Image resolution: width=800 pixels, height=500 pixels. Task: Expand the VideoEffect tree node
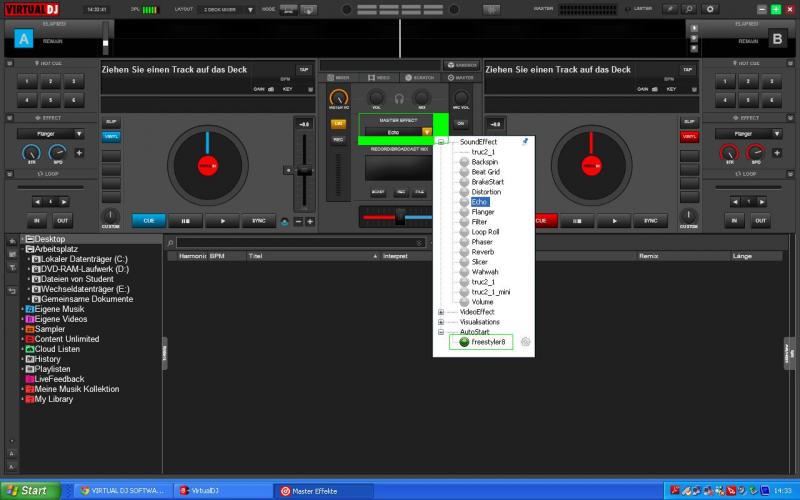441,312
